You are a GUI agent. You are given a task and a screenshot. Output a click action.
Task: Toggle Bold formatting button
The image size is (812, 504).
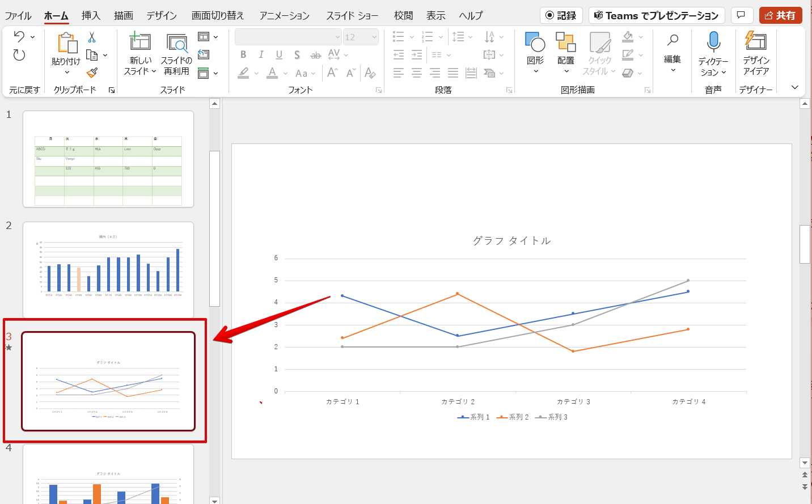coord(243,54)
